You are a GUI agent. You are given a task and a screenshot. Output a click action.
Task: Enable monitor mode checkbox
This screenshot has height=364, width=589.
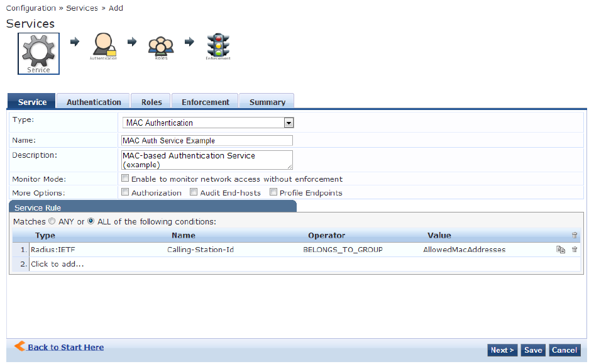pyautogui.click(x=125, y=179)
